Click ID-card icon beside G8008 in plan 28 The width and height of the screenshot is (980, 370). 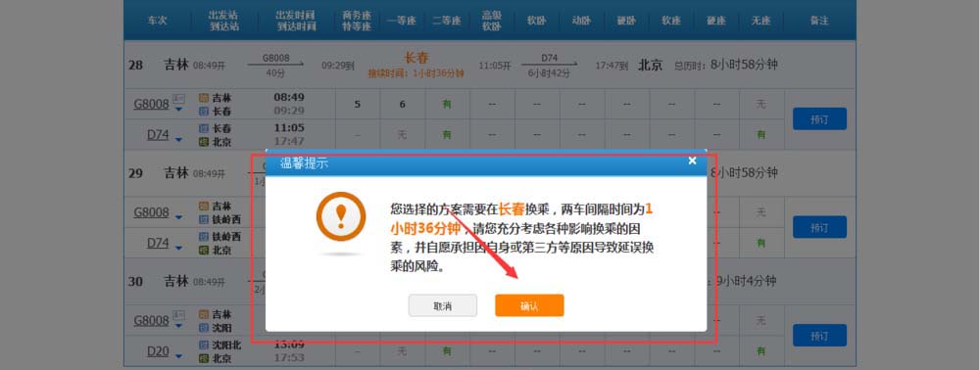tap(178, 99)
